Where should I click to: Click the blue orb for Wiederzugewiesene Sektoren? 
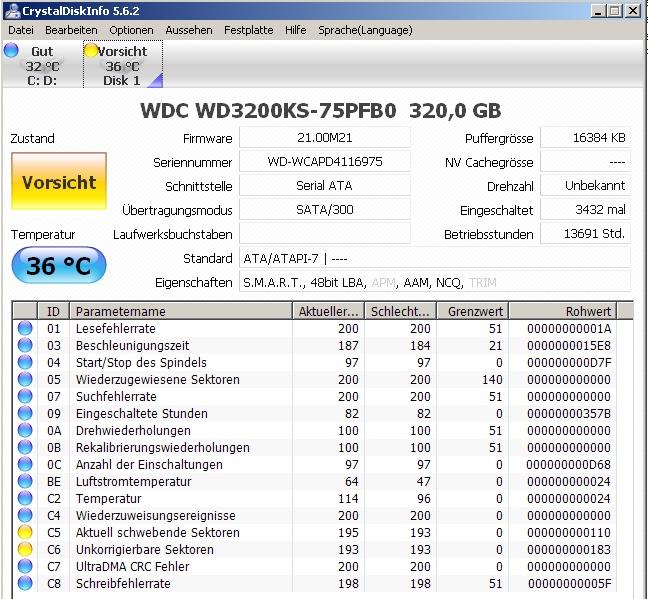click(x=25, y=379)
